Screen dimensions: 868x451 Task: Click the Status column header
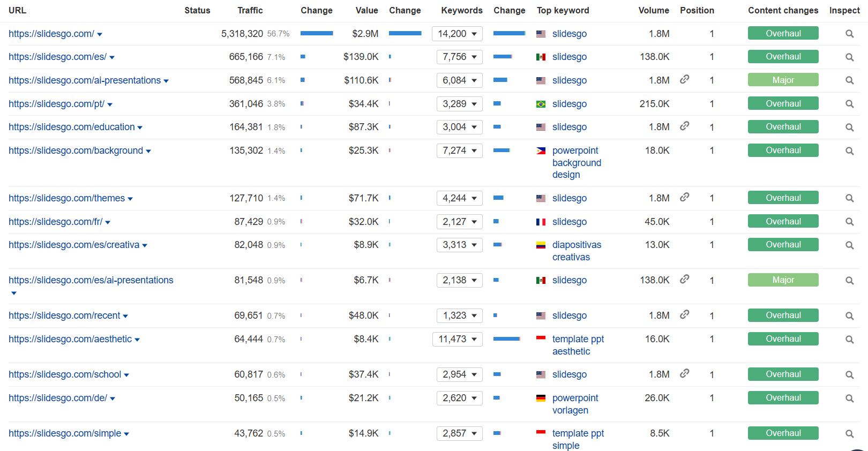197,10
